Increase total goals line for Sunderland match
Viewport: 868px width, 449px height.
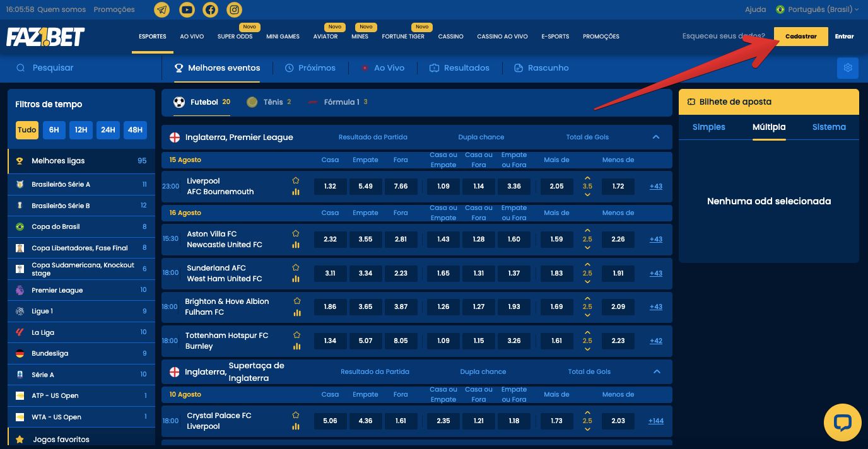coord(587,264)
